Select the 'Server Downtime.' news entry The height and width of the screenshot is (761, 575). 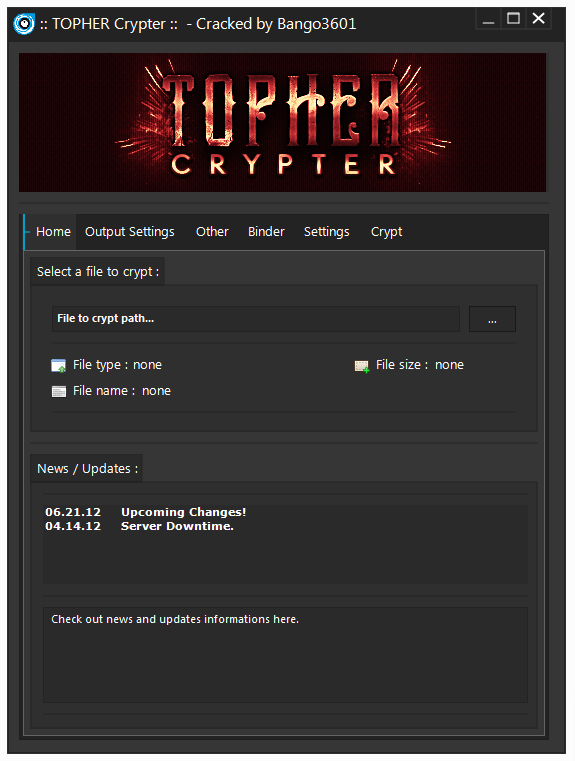pos(177,526)
